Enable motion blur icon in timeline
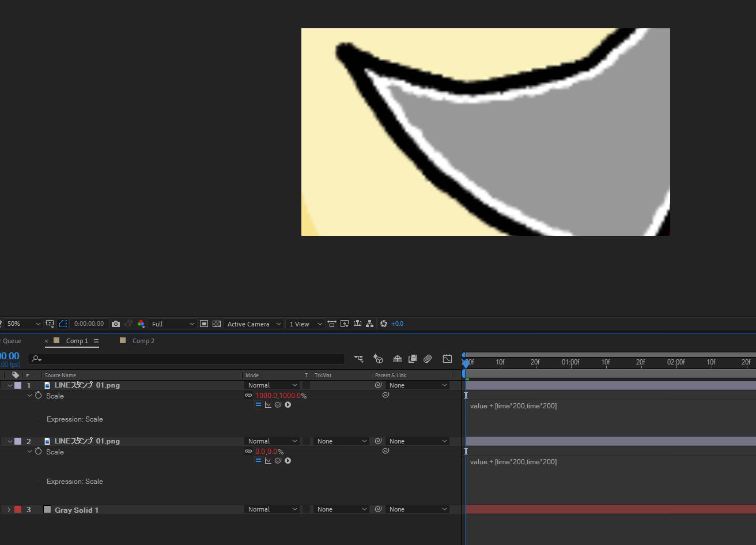 [x=428, y=359]
